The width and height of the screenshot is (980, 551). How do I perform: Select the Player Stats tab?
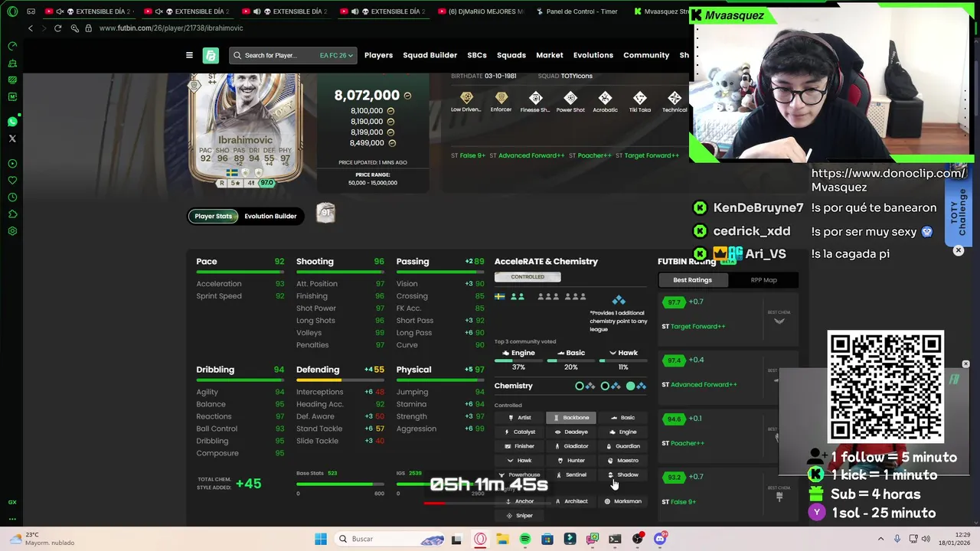213,216
